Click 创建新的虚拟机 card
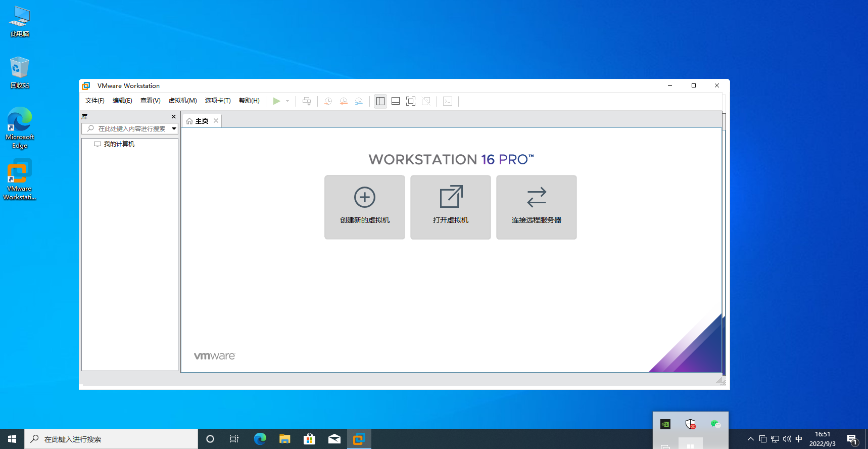Image resolution: width=868 pixels, height=449 pixels. tap(365, 207)
